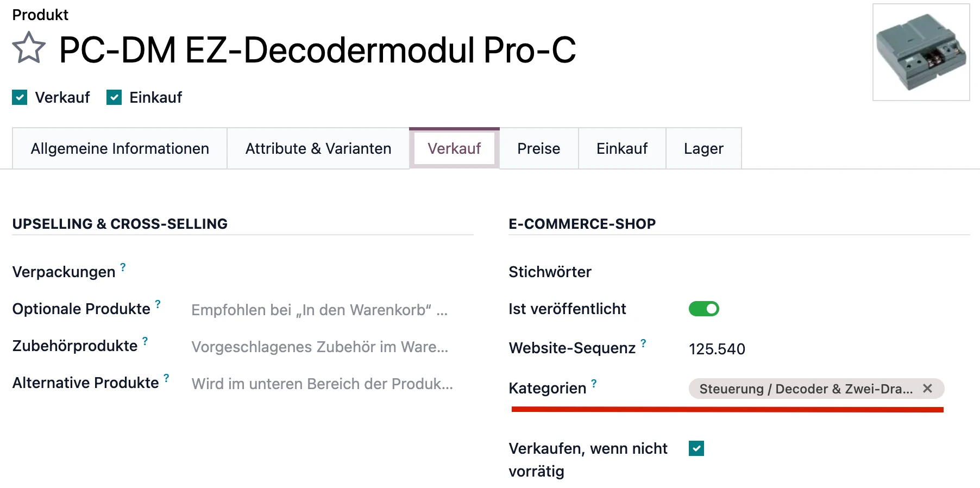
Task: Click the Alternative Produkte help icon
Action: coord(166,378)
